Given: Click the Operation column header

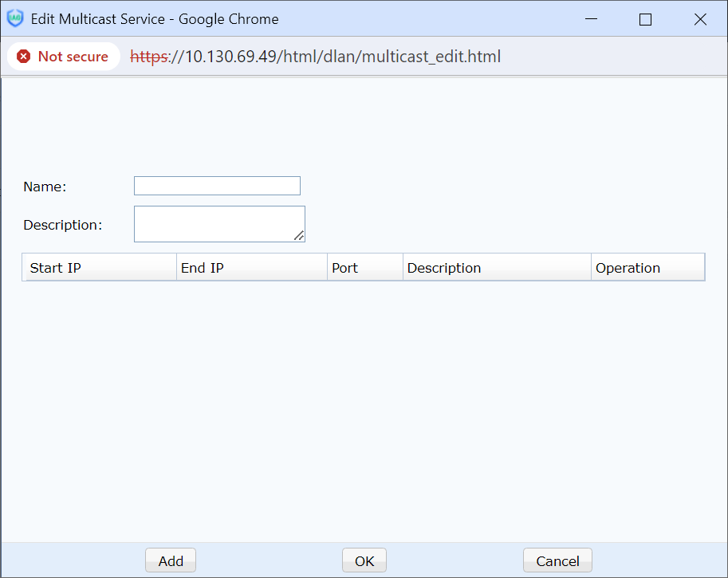Looking at the screenshot, I should point(647,268).
